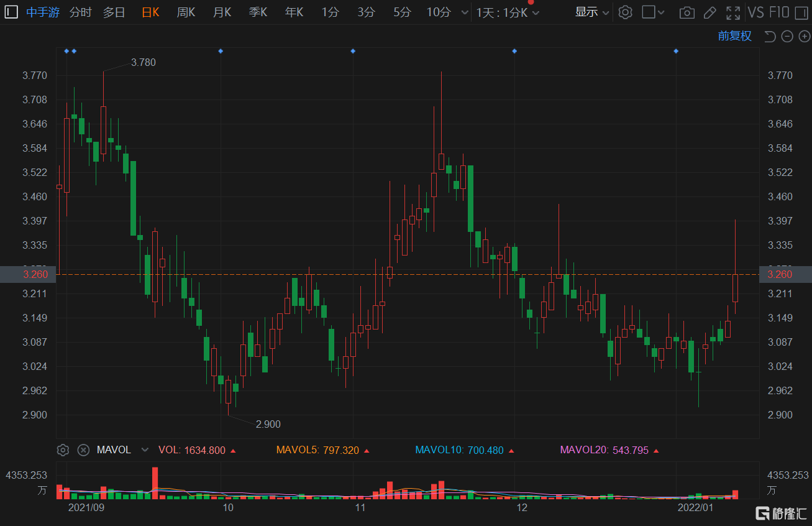
Task: Open the layout square dropdown
Action: pyautogui.click(x=652, y=12)
